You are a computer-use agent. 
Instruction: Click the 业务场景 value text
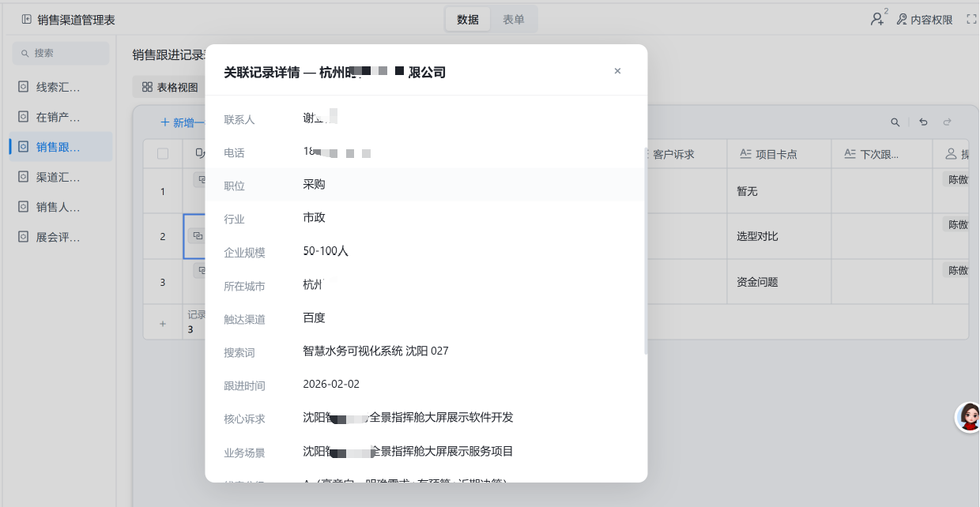pyautogui.click(x=408, y=451)
